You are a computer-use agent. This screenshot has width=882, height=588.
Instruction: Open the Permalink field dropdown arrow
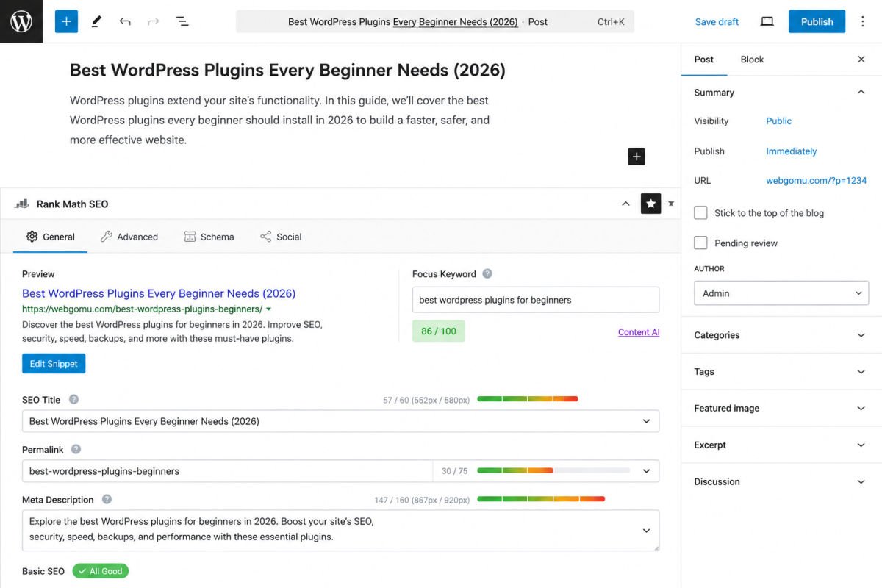click(646, 471)
